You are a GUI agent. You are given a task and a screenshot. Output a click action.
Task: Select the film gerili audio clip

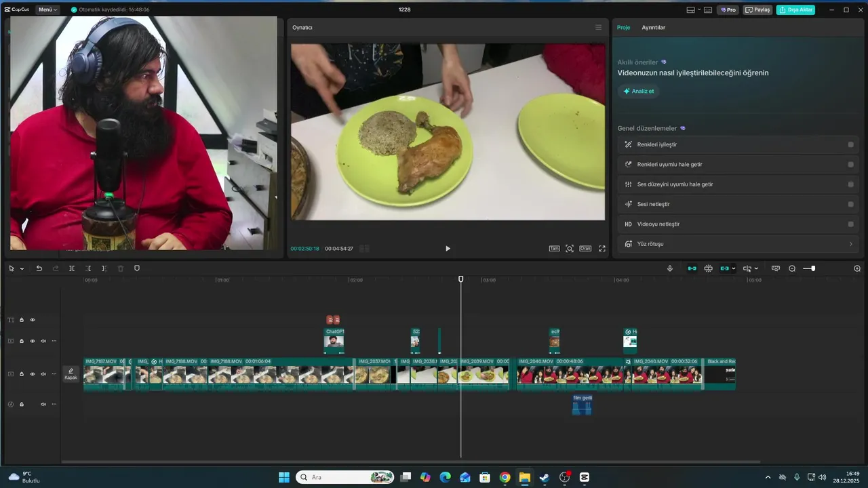pos(582,405)
